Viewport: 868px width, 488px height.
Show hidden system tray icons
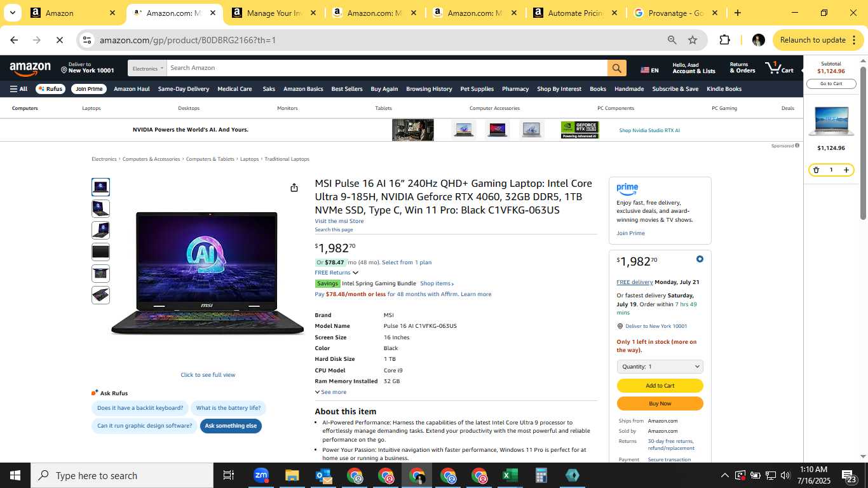pos(724,475)
